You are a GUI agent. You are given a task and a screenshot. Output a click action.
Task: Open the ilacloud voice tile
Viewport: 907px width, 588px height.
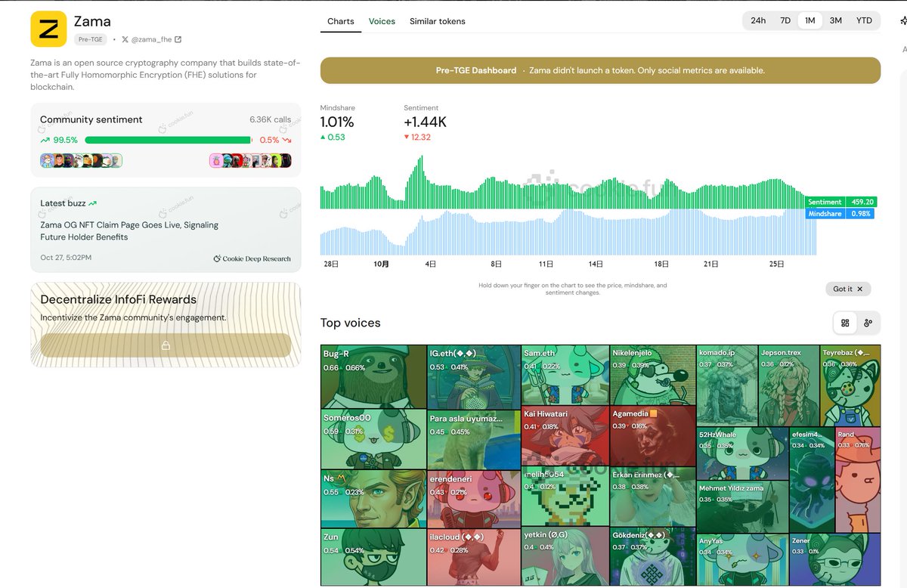474,557
